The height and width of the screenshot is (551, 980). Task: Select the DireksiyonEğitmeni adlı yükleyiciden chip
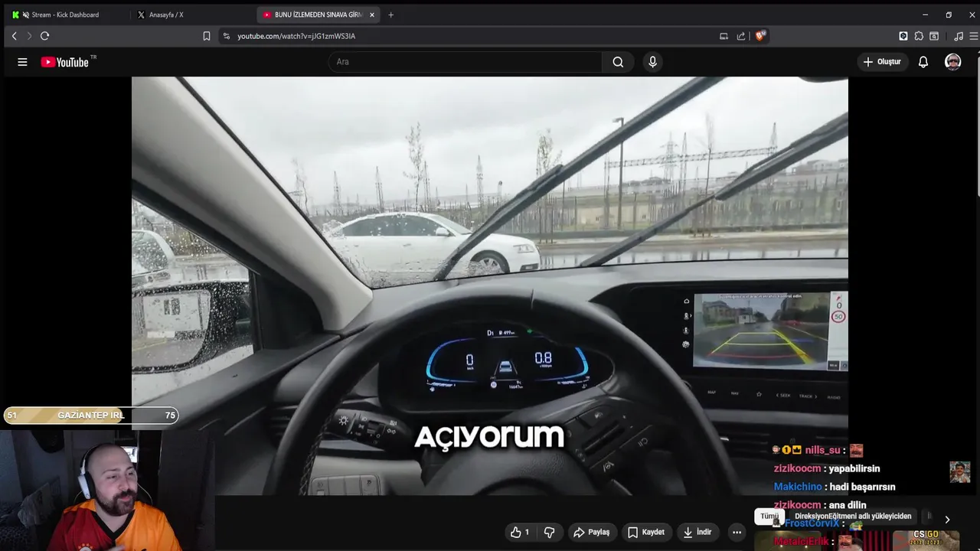coord(853,517)
